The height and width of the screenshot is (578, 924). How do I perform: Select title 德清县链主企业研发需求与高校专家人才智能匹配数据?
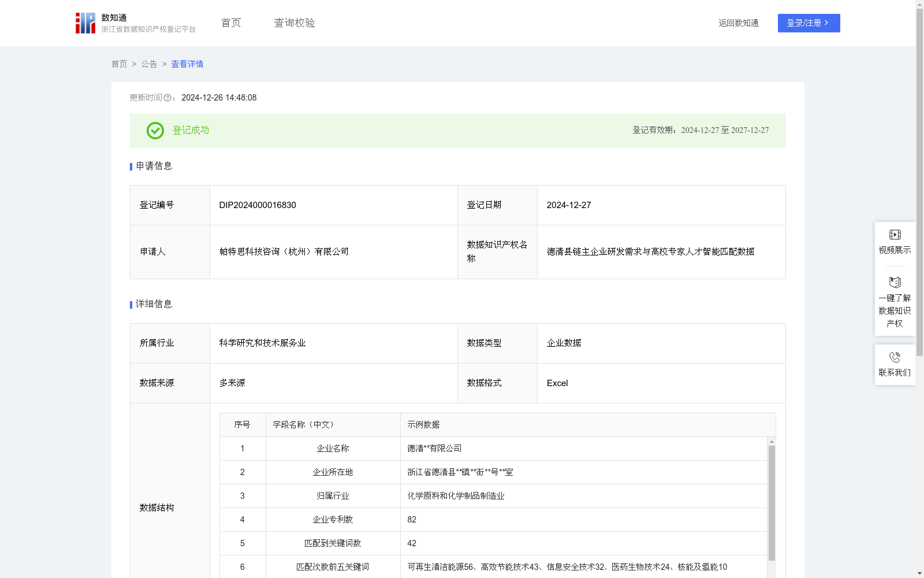tap(651, 252)
